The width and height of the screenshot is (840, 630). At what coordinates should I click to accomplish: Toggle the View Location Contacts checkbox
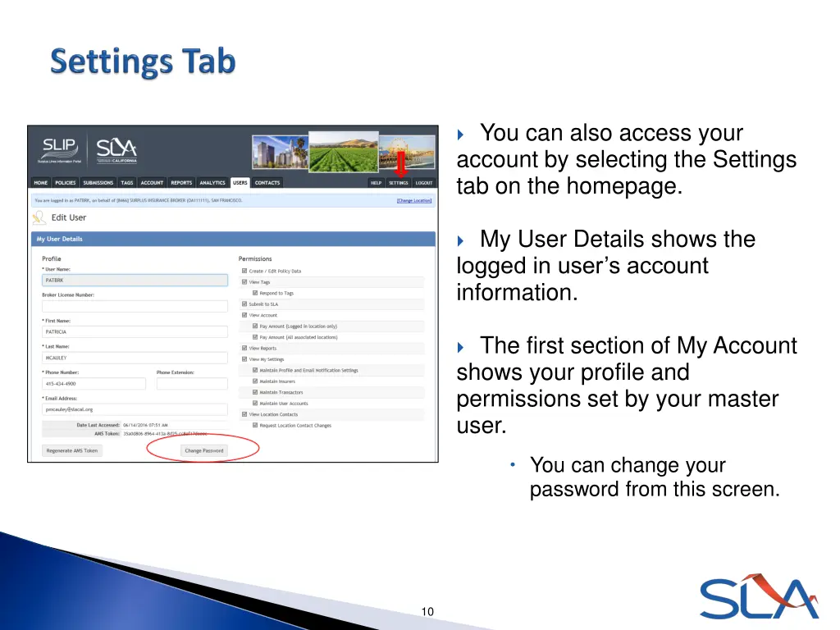click(244, 414)
